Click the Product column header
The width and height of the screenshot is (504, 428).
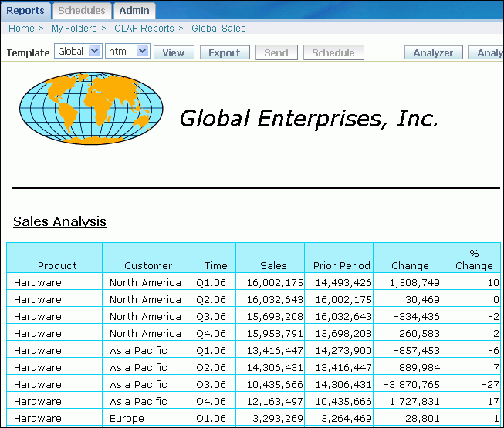point(57,265)
